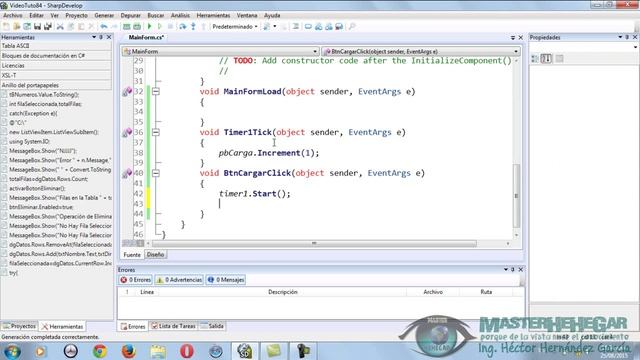
Task: Open the find magnifier toolbar icon
Action: point(352,27)
